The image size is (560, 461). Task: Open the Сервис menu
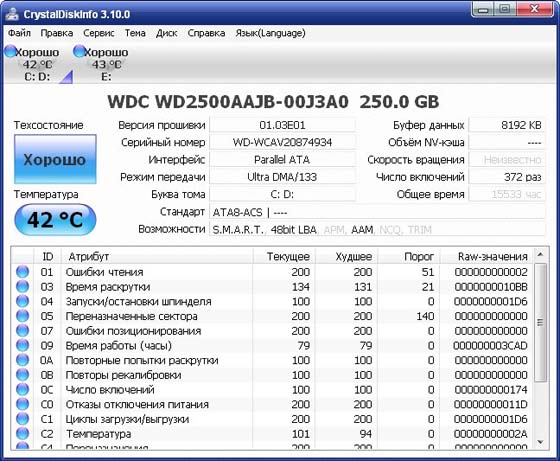tap(99, 33)
